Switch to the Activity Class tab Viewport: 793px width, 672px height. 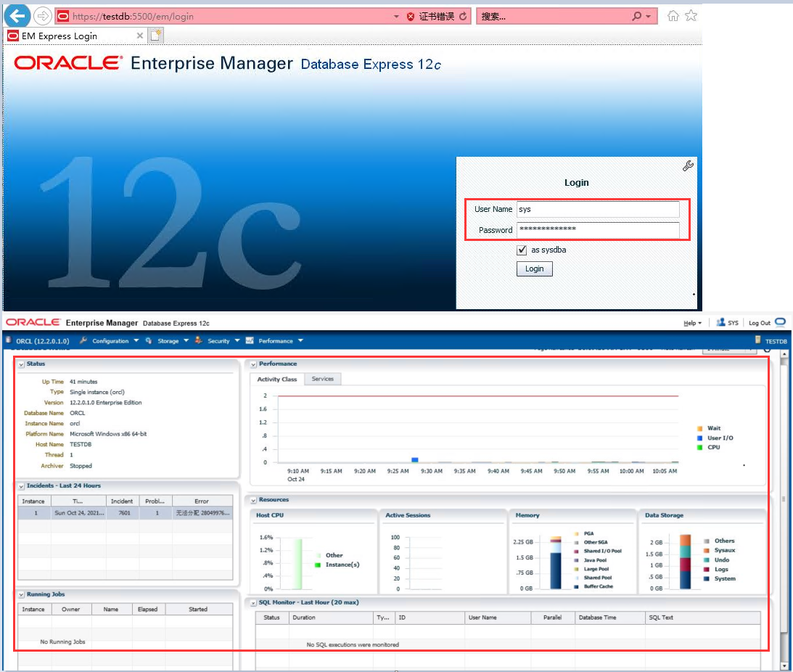pyautogui.click(x=277, y=379)
